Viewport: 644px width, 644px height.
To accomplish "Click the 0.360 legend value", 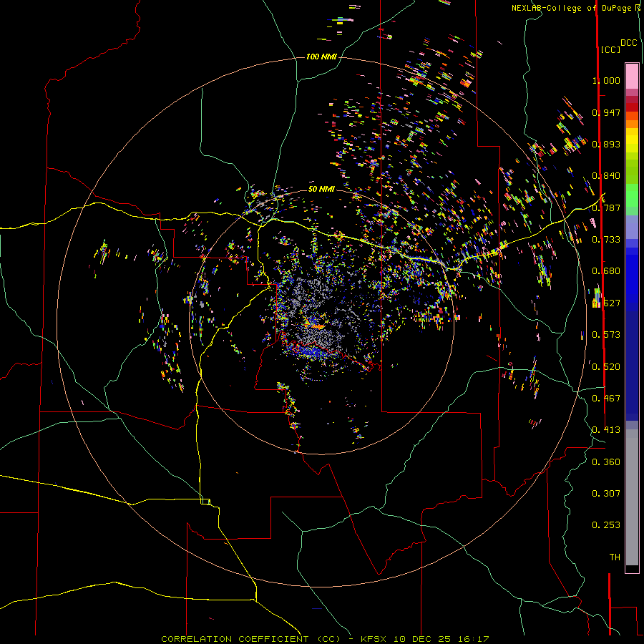I will click(606, 462).
